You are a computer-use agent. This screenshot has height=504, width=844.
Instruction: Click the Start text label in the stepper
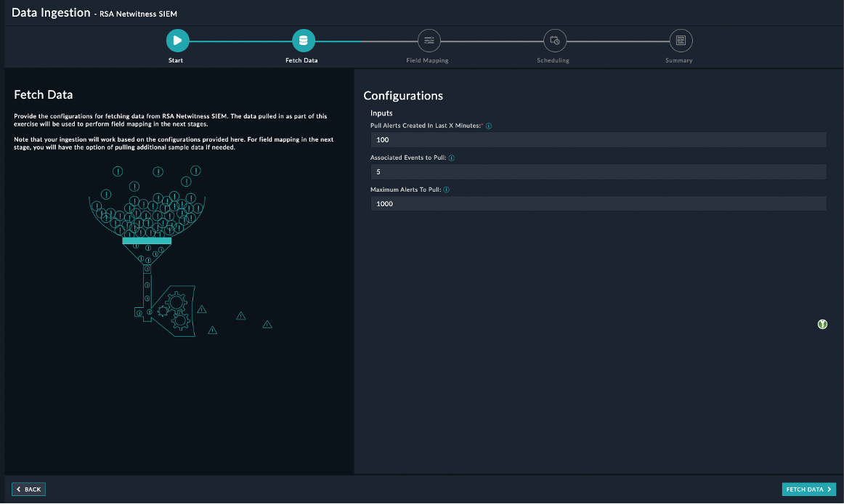pyautogui.click(x=176, y=60)
